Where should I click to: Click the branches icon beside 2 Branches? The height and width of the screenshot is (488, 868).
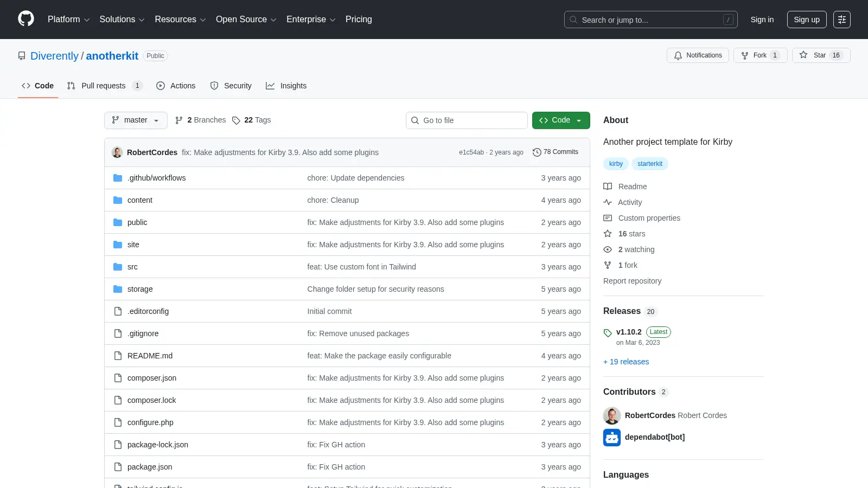coord(179,120)
